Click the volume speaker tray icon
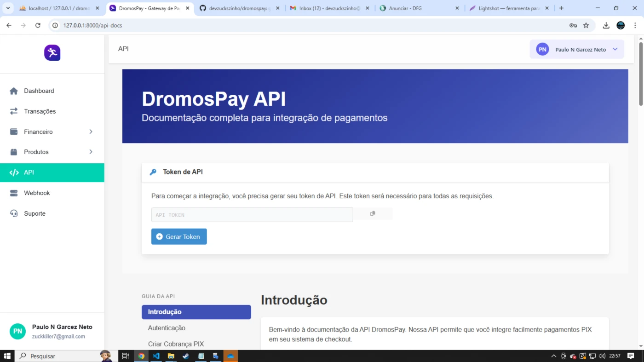Viewport: 644px width, 362px height. pyautogui.click(x=602, y=356)
